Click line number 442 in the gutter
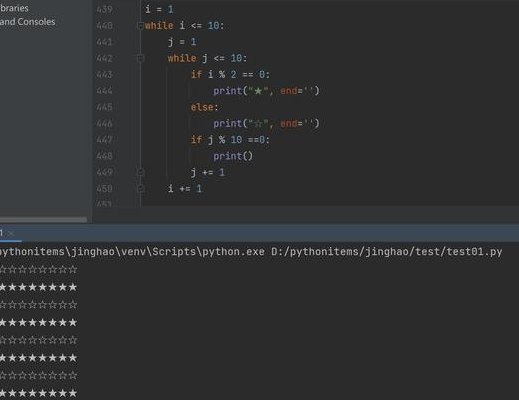The height and width of the screenshot is (400, 519). (x=104, y=58)
